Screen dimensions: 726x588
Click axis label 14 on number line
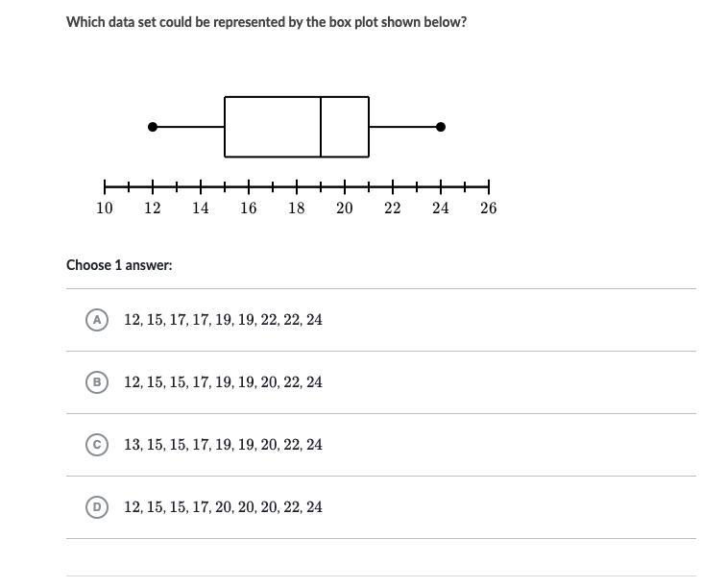(200, 208)
